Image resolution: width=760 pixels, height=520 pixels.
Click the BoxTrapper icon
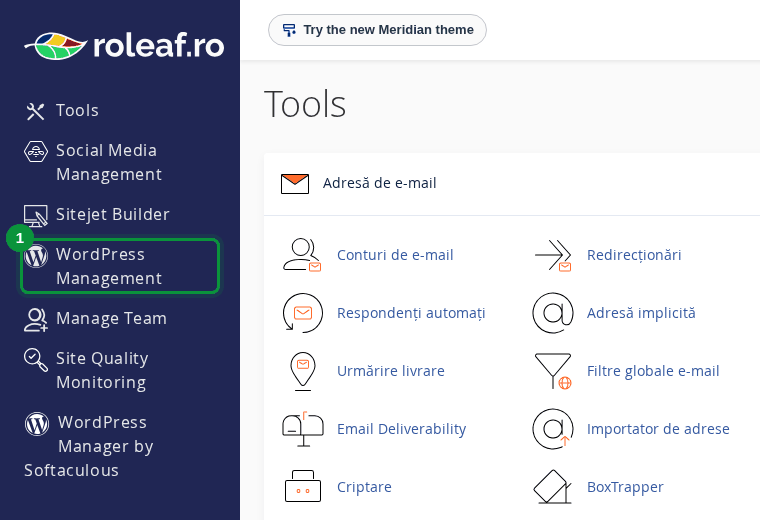(x=553, y=487)
